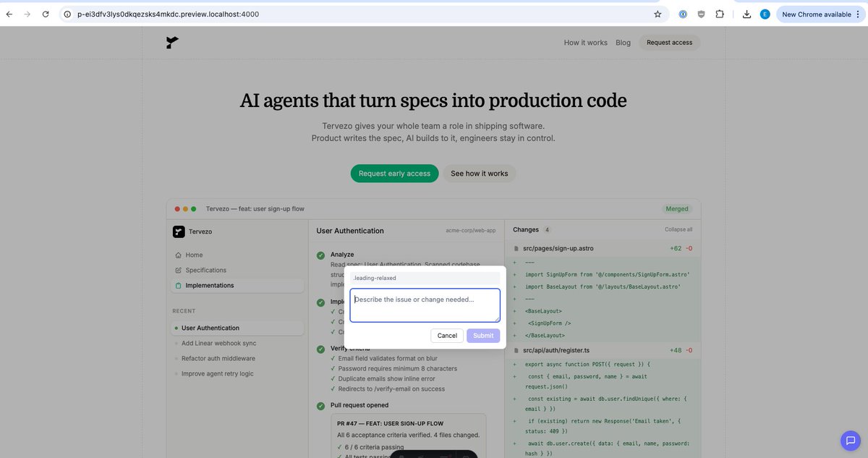
Task: Click the acme-corp/web-app repository label
Action: [x=471, y=231]
